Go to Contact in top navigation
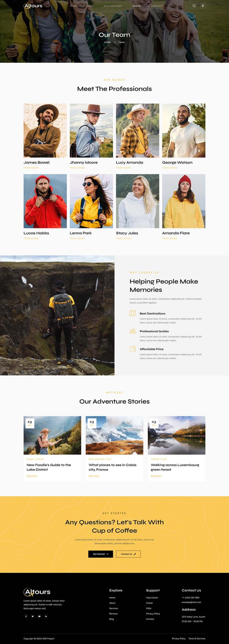The width and height of the screenshot is (229, 644). [157, 6]
